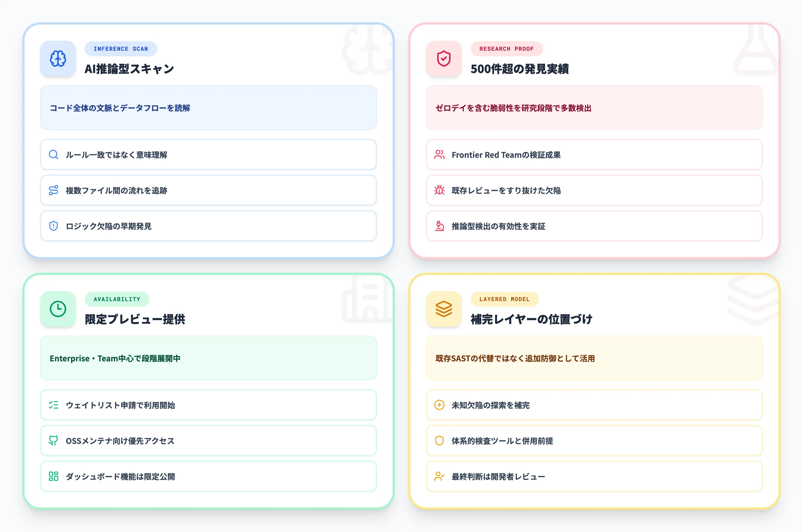Toggle the checklist icon beside ウェイトリスト申請で利用開始
This screenshot has height=532, width=803.
coord(53,405)
